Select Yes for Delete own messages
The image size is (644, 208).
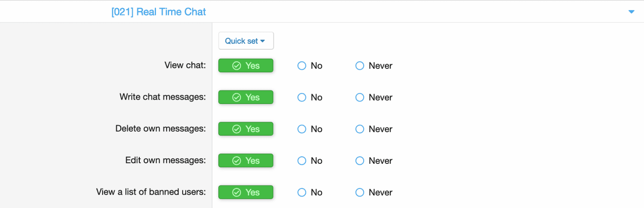click(246, 129)
